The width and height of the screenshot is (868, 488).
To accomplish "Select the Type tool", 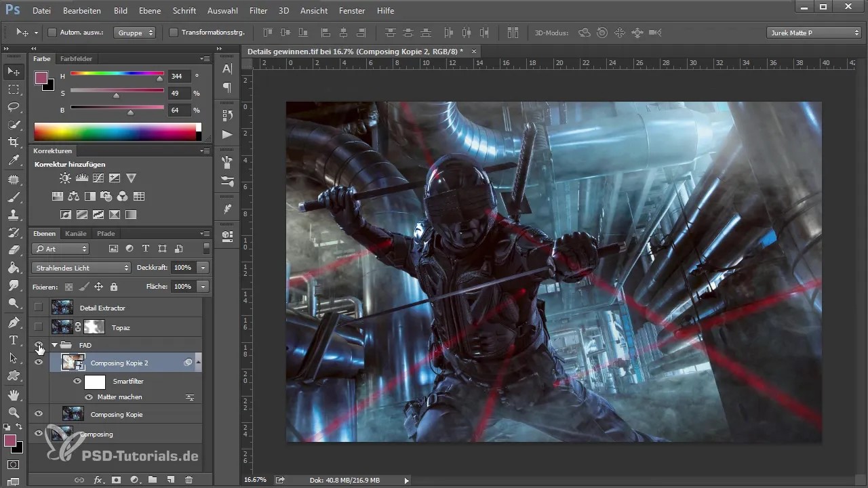I will 13,340.
